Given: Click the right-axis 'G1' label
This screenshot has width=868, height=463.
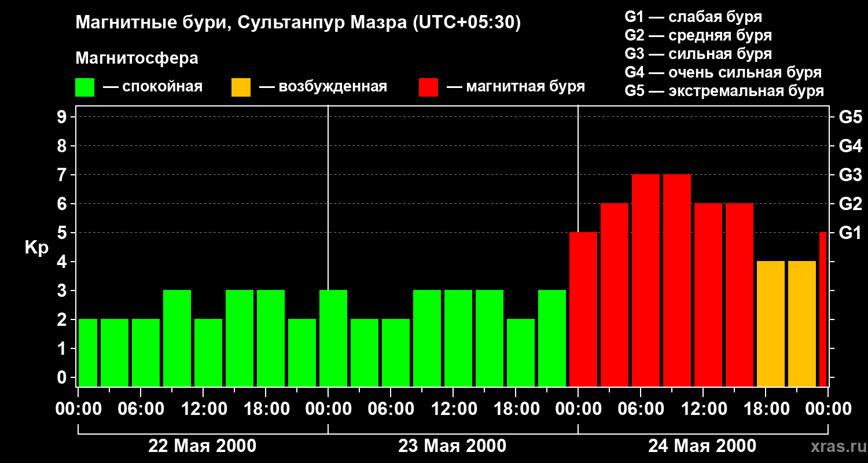Looking at the screenshot, I should [850, 233].
